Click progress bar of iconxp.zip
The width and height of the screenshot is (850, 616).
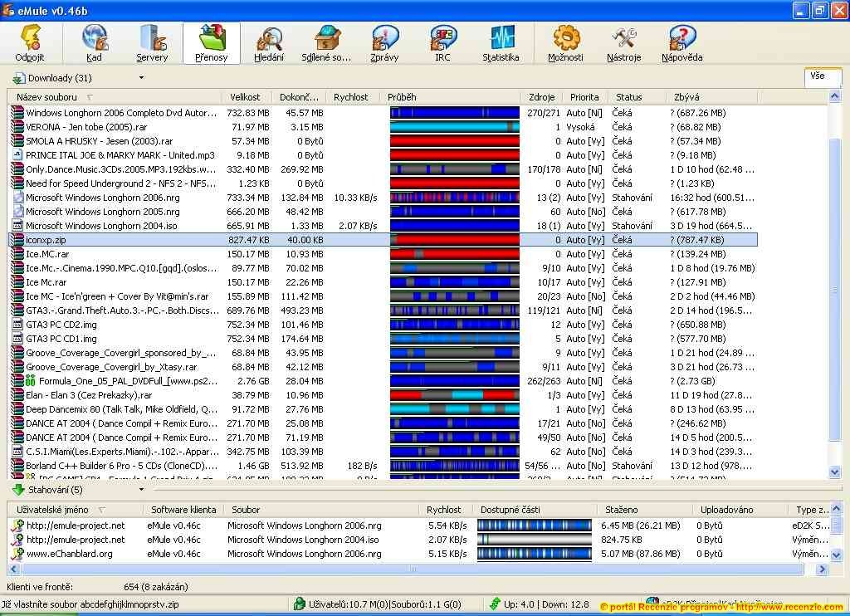click(454, 240)
